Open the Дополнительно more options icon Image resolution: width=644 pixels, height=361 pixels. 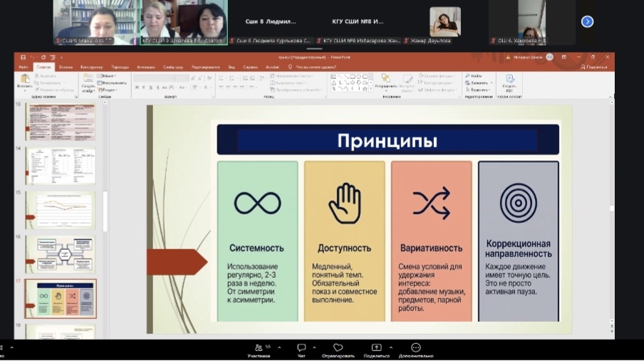point(416,348)
